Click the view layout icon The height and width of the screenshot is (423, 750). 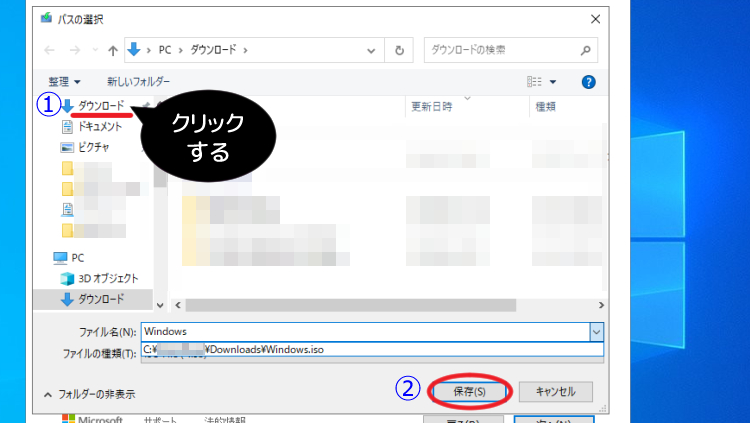(534, 82)
